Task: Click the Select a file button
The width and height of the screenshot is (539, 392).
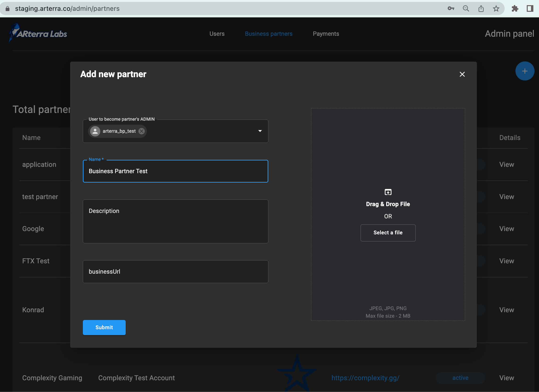Action: [388, 232]
